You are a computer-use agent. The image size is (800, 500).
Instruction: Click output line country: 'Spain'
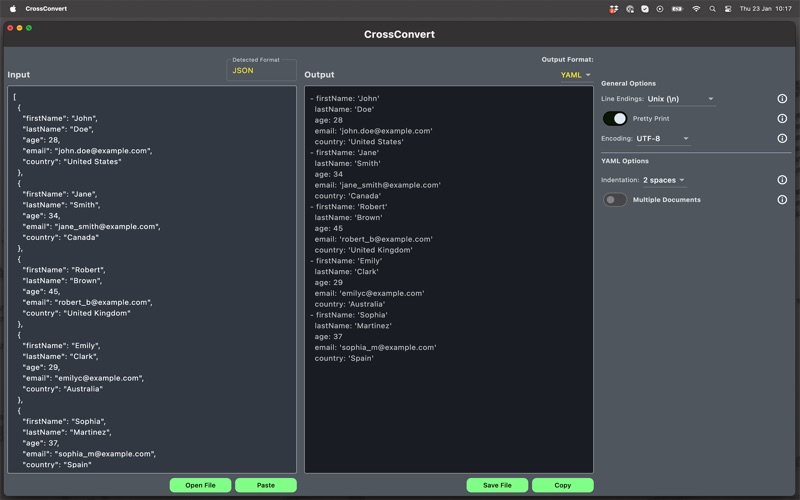pyautogui.click(x=344, y=358)
